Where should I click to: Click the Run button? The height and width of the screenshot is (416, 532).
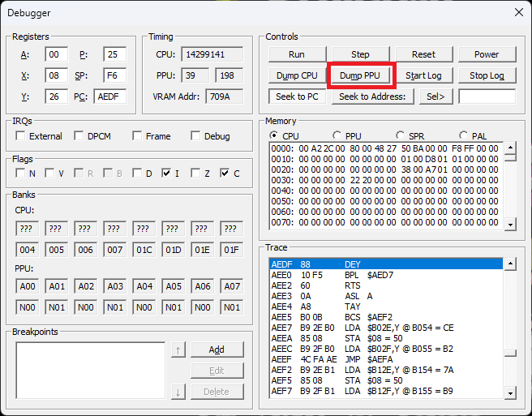pos(297,54)
